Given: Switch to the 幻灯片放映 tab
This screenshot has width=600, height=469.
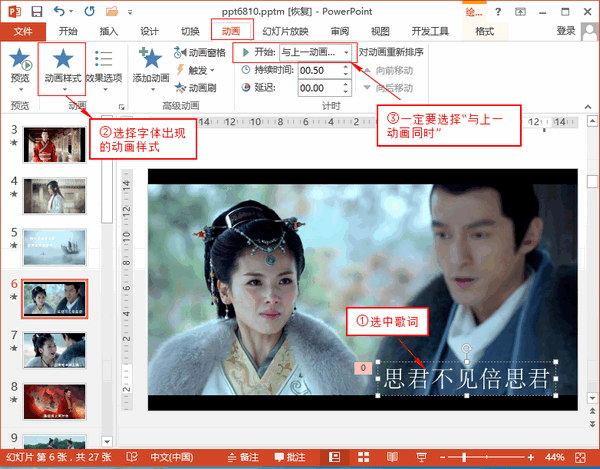Looking at the screenshot, I should click(x=285, y=31).
